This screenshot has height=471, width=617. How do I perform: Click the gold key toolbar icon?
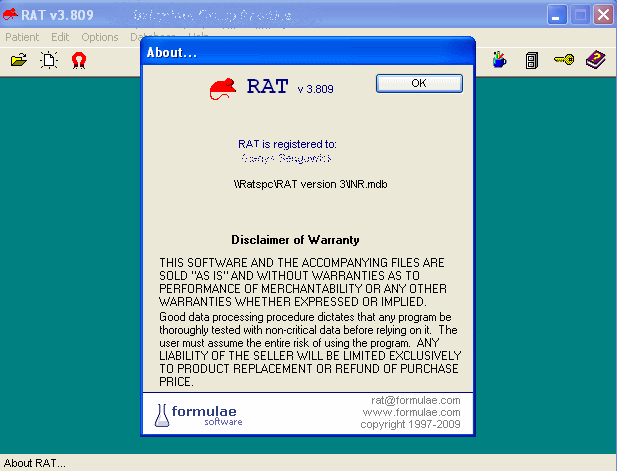tap(564, 60)
